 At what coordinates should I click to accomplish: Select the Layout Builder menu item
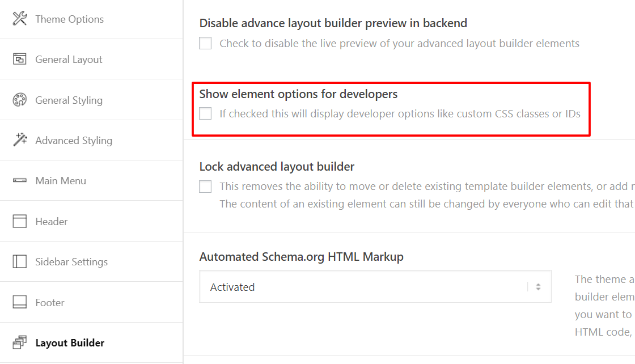click(70, 343)
